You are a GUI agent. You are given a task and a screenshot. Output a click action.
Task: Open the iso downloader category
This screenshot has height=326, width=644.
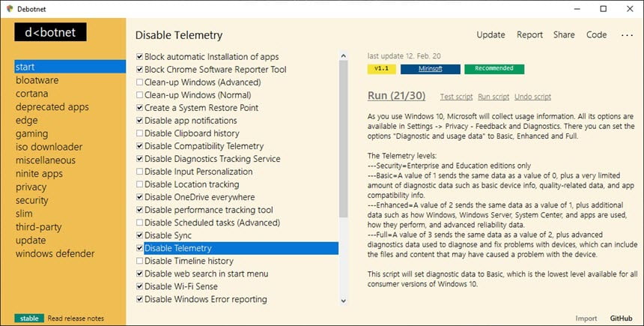(x=49, y=147)
